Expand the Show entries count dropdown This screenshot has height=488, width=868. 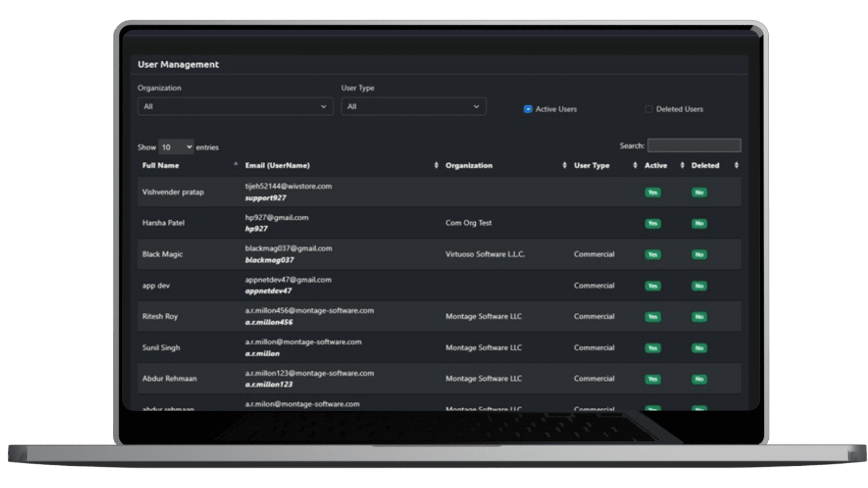176,147
